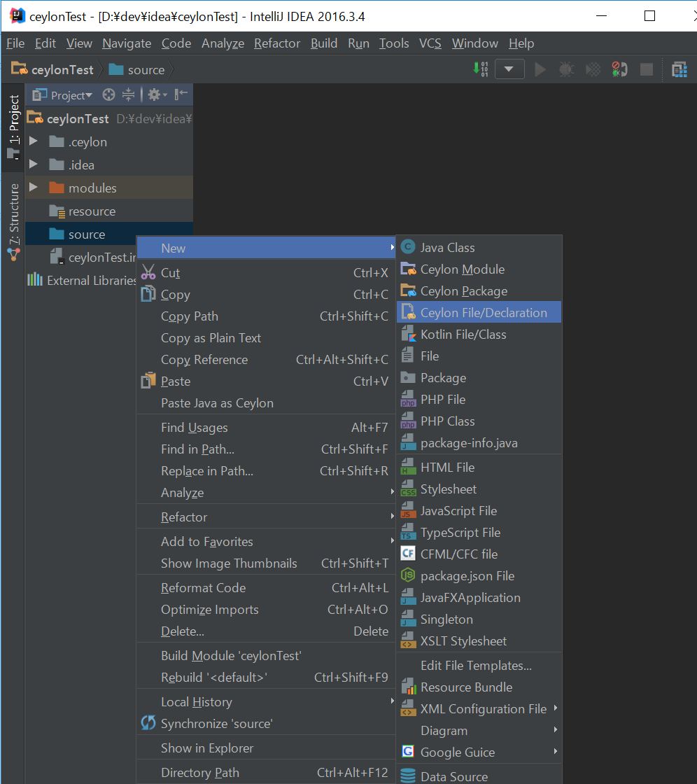Expand the .ceylon folder
697x784 pixels.
pyautogui.click(x=34, y=141)
